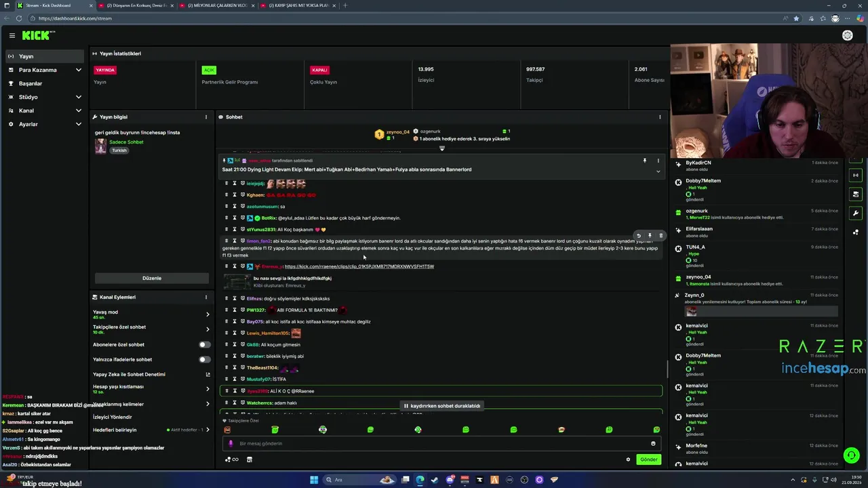
Task: Open Stüdyo in the sidebar
Action: pyautogui.click(x=43, y=97)
